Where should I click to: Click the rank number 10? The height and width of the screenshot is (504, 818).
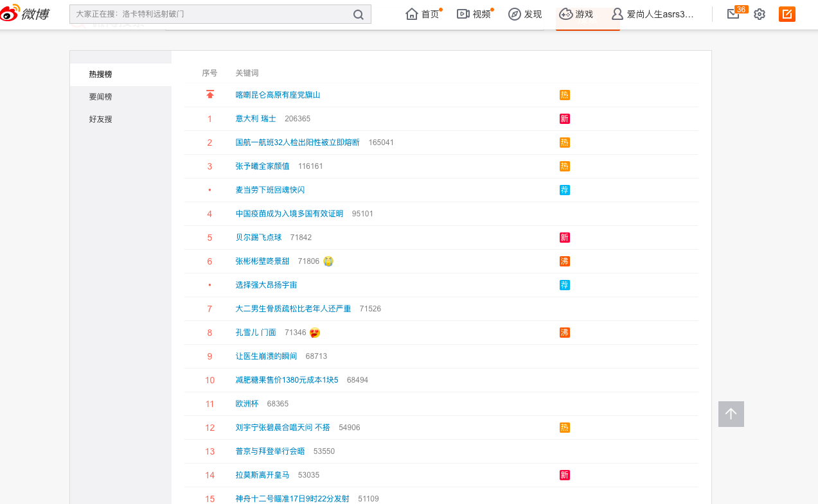(209, 380)
